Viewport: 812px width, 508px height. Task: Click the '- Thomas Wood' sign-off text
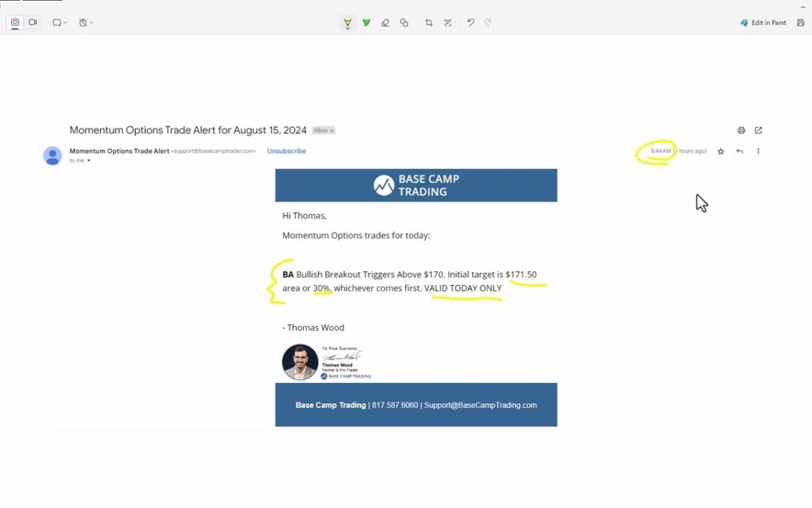(314, 327)
